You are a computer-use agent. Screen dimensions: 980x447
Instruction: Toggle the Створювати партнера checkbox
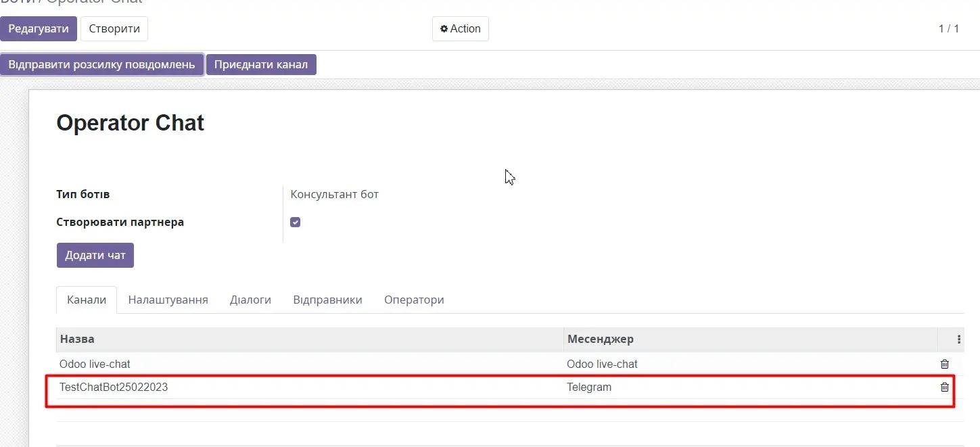(295, 222)
